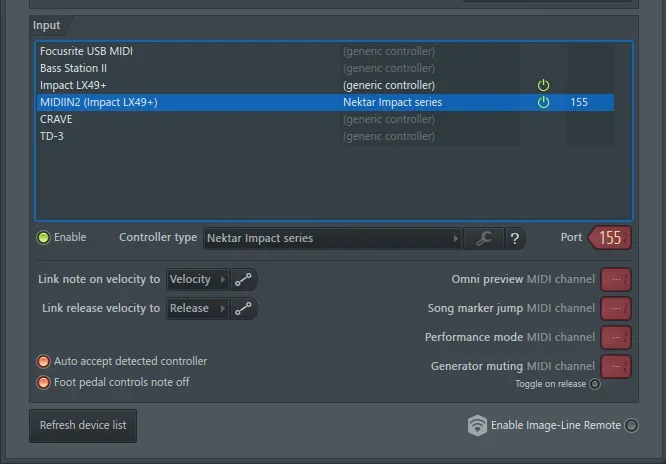Toggle Foot pedal controls note off
The width and height of the screenshot is (666, 464).
tap(43, 383)
